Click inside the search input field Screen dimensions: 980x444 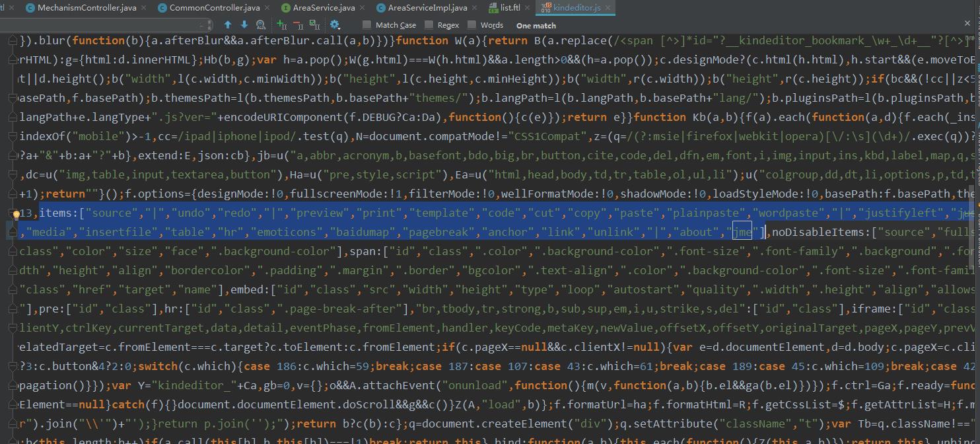pyautogui.click(x=99, y=24)
